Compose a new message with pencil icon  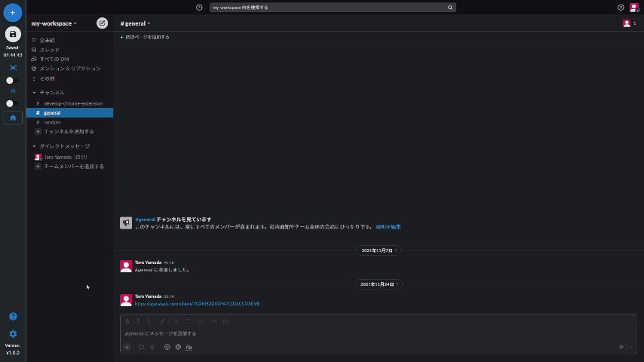coord(103,23)
